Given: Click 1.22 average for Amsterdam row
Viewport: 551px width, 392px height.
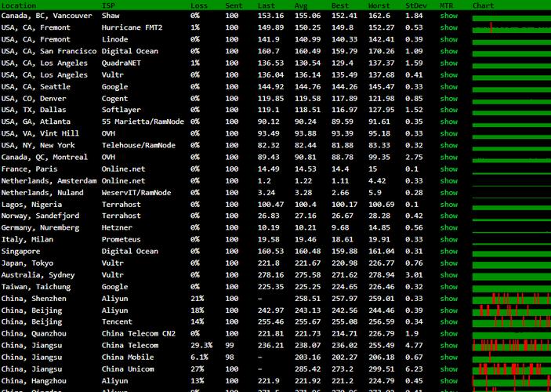Looking at the screenshot, I should [x=303, y=180].
